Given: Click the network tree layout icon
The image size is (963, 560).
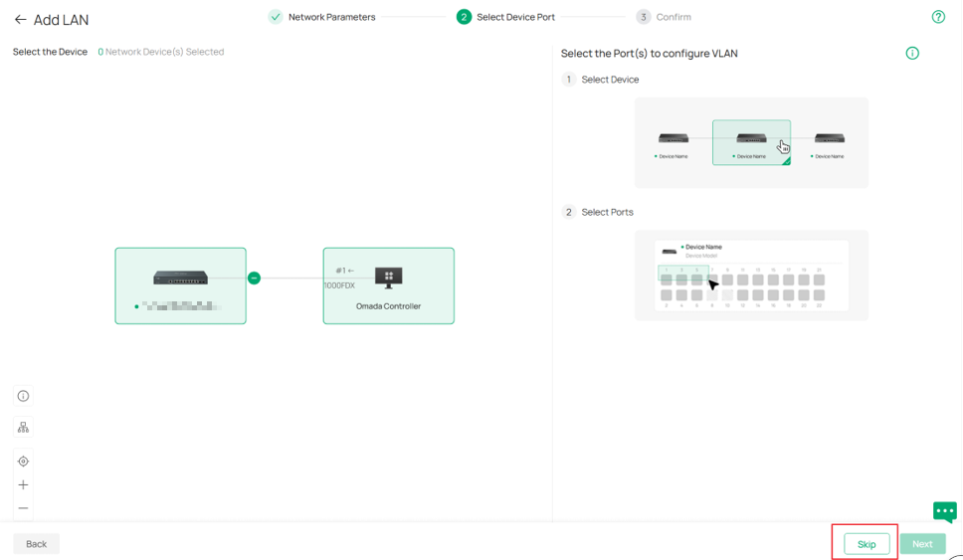Looking at the screenshot, I should point(23,428).
